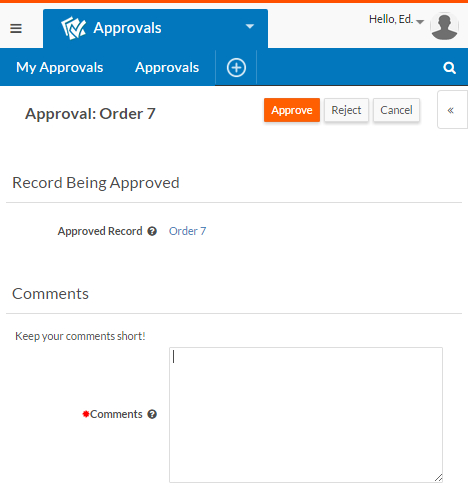Click the Reject button
Image resolution: width=468 pixels, height=489 pixels.
pos(346,110)
